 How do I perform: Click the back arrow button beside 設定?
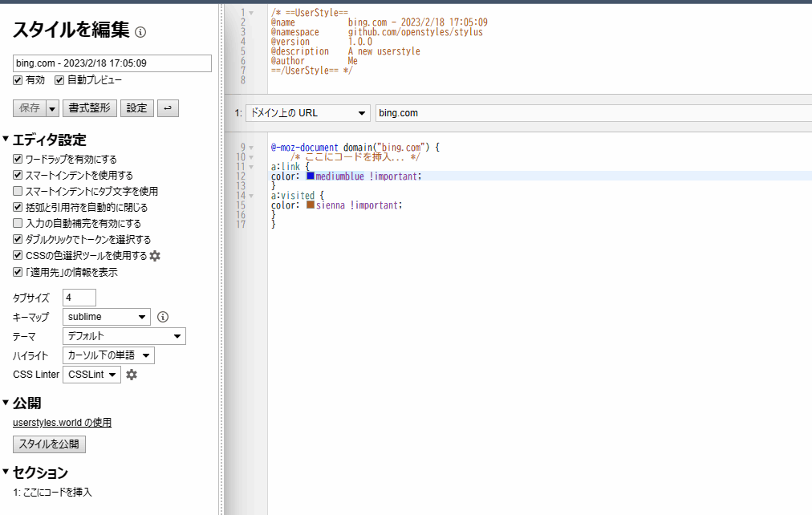click(168, 108)
